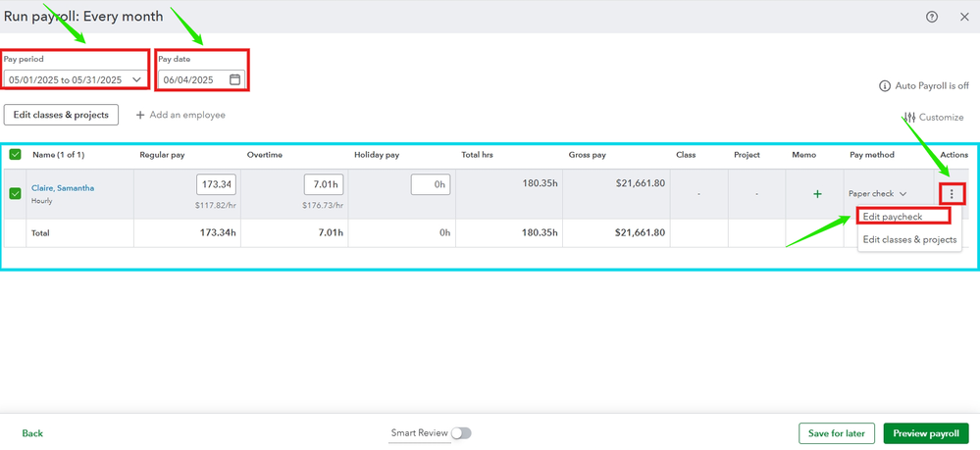
Task: Click the Customize sliders icon
Action: pos(909,117)
